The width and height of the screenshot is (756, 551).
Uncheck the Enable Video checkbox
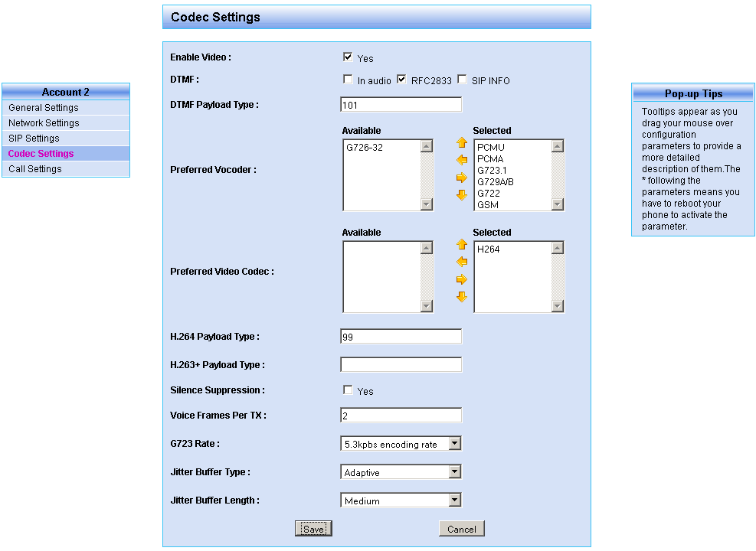[x=348, y=57]
